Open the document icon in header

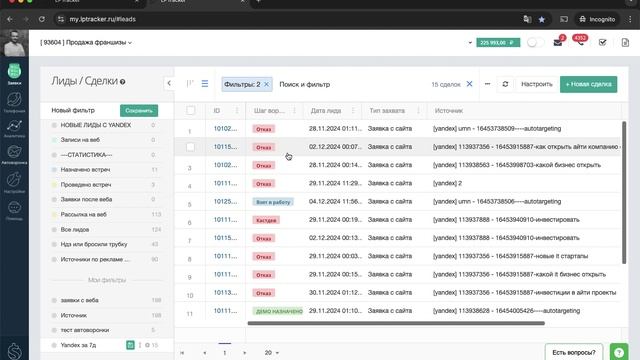[625, 42]
